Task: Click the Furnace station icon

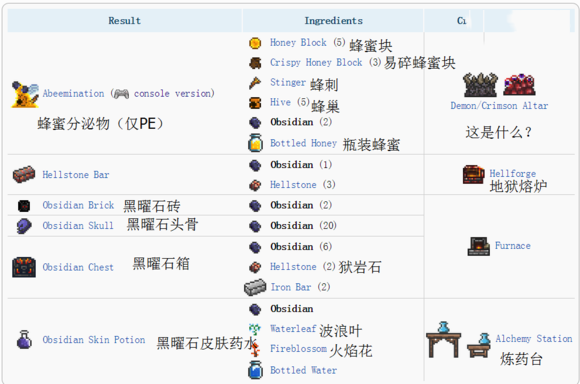Action: coord(479,246)
